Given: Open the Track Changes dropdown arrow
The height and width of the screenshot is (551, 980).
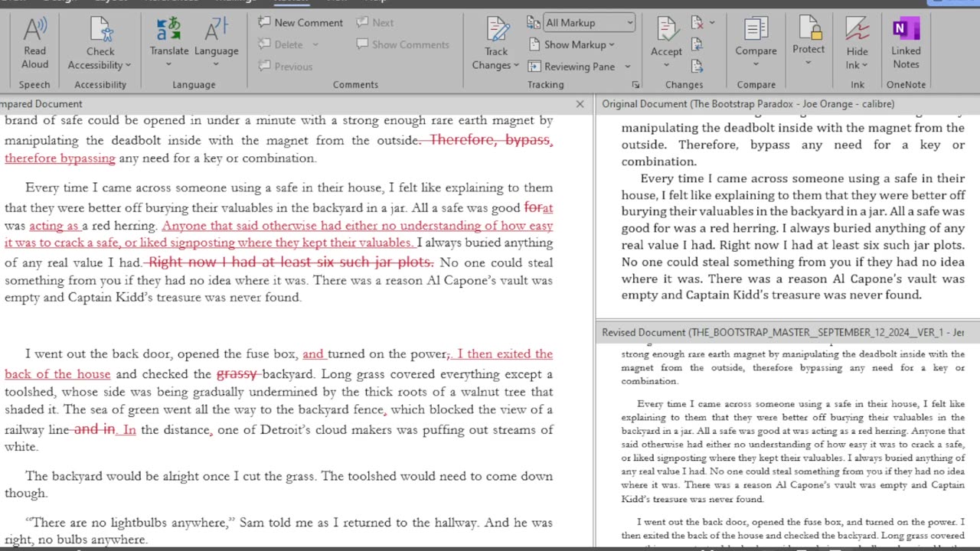Looking at the screenshot, I should [x=516, y=66].
